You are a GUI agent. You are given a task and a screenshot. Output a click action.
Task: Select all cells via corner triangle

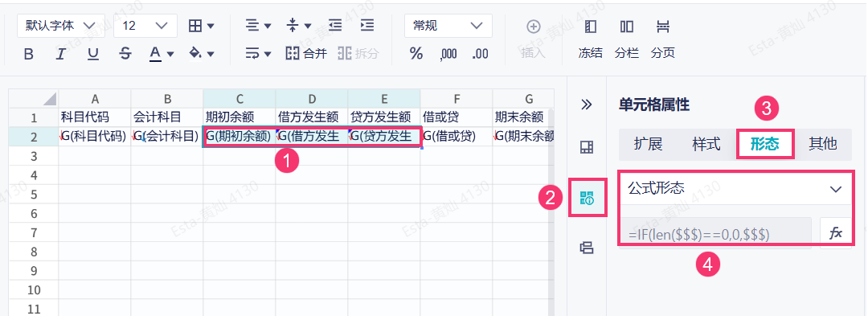coord(35,99)
